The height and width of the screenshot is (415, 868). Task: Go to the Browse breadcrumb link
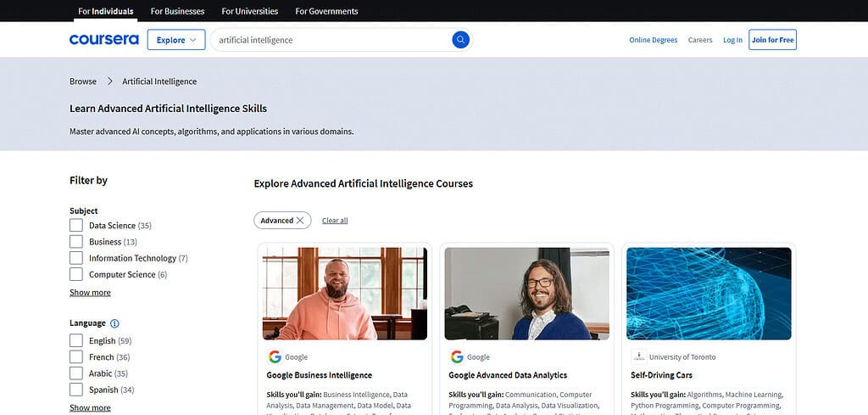click(83, 81)
